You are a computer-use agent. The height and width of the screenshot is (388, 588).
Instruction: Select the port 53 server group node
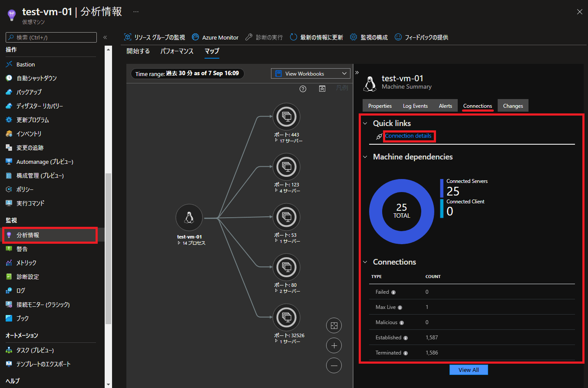(x=287, y=216)
